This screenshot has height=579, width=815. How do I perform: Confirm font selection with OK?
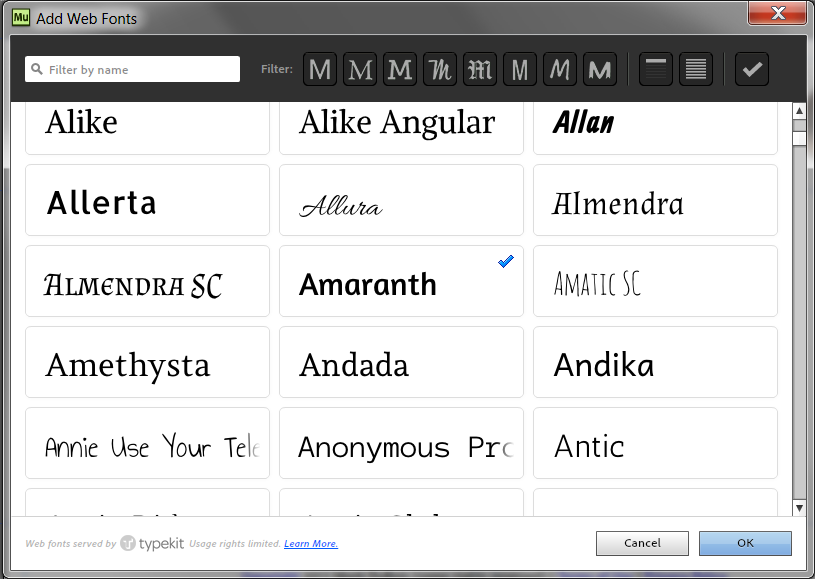click(x=745, y=543)
